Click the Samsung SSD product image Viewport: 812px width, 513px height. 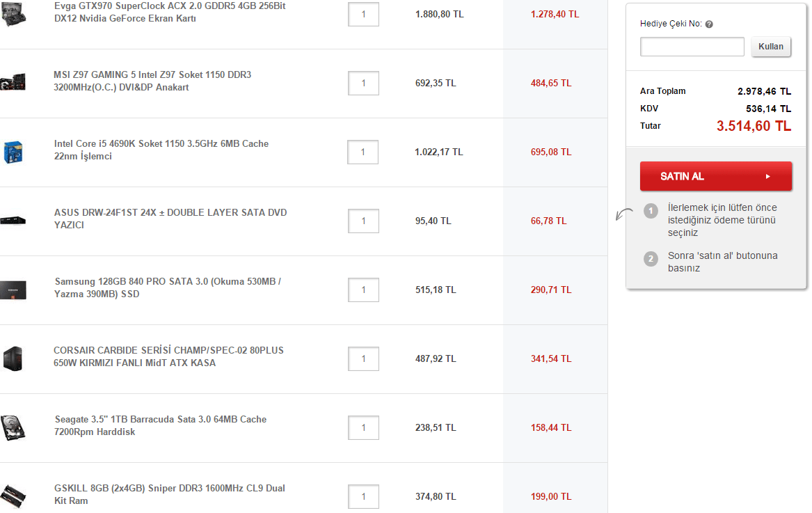(x=13, y=290)
